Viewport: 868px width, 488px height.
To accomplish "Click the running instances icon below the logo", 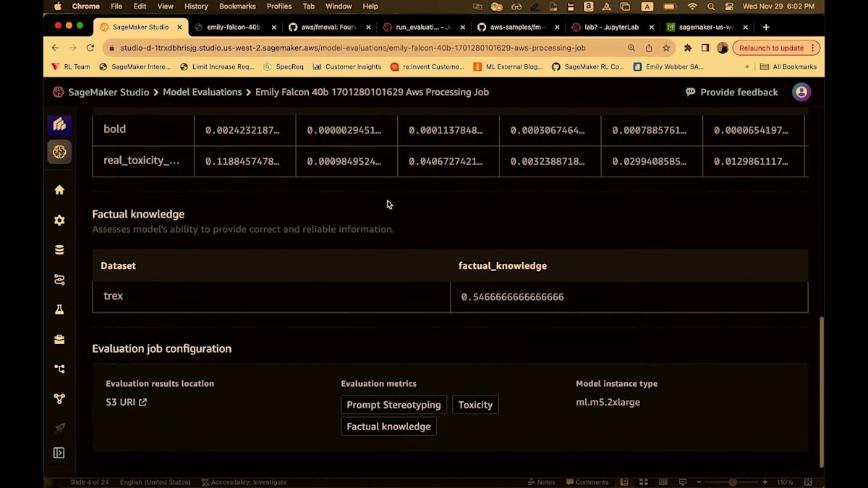I will tap(59, 152).
